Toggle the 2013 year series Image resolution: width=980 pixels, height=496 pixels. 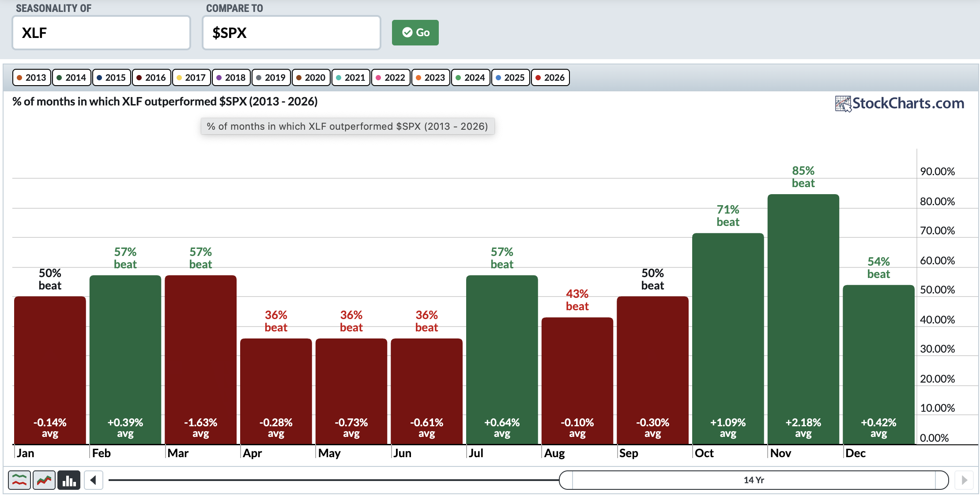32,78
